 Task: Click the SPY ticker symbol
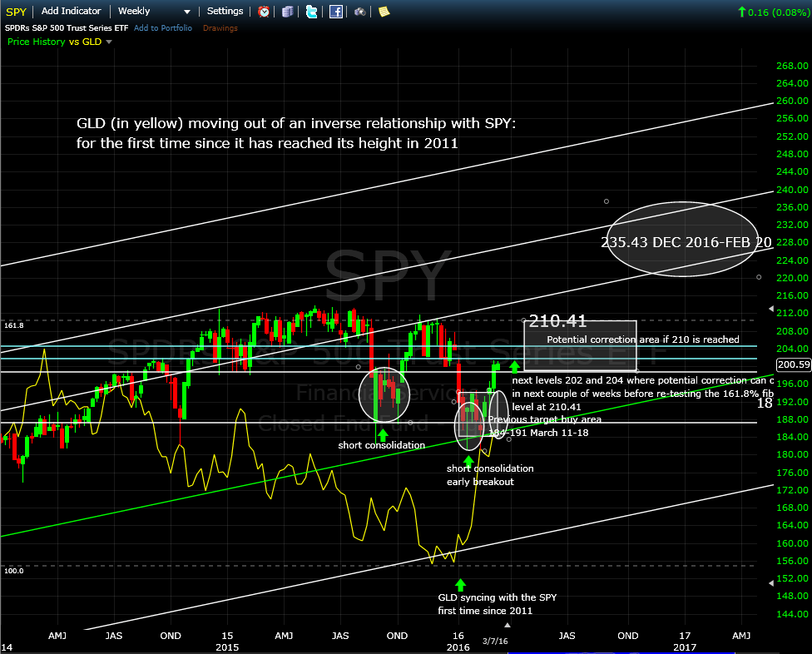pyautogui.click(x=16, y=12)
